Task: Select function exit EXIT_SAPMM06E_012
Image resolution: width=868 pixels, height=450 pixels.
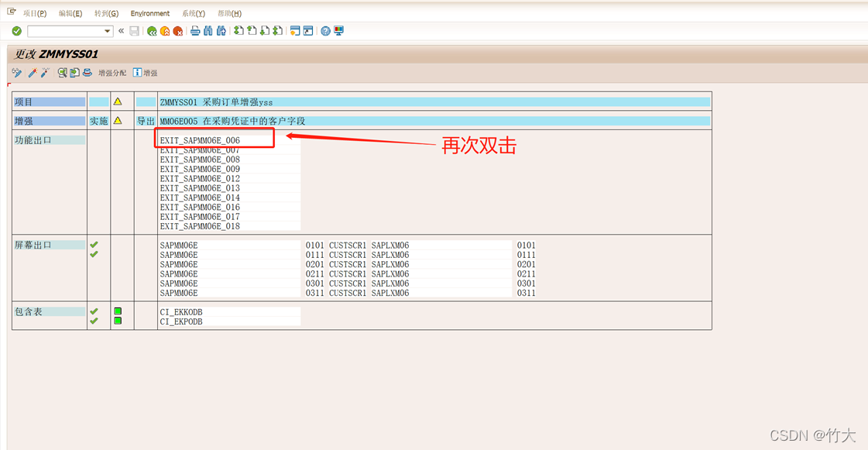Action: point(200,178)
